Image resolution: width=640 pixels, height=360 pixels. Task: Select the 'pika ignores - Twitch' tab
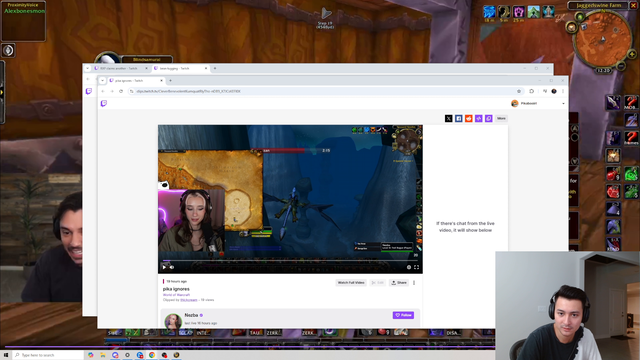[x=136, y=81]
